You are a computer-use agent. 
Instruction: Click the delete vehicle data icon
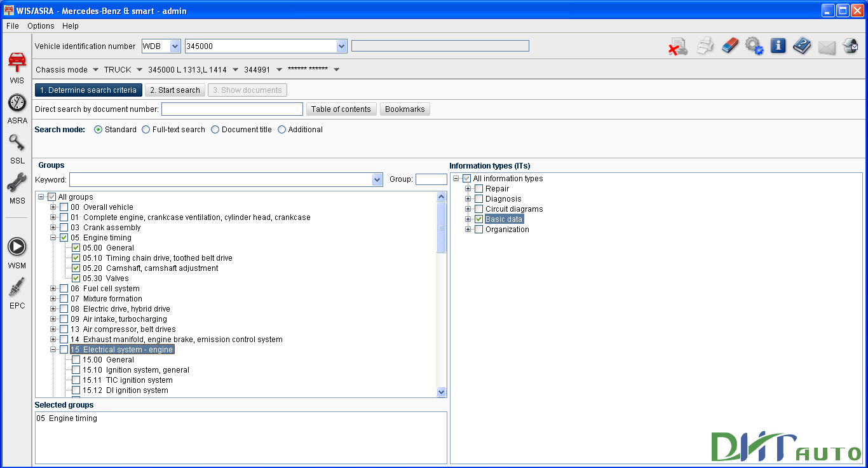click(677, 46)
